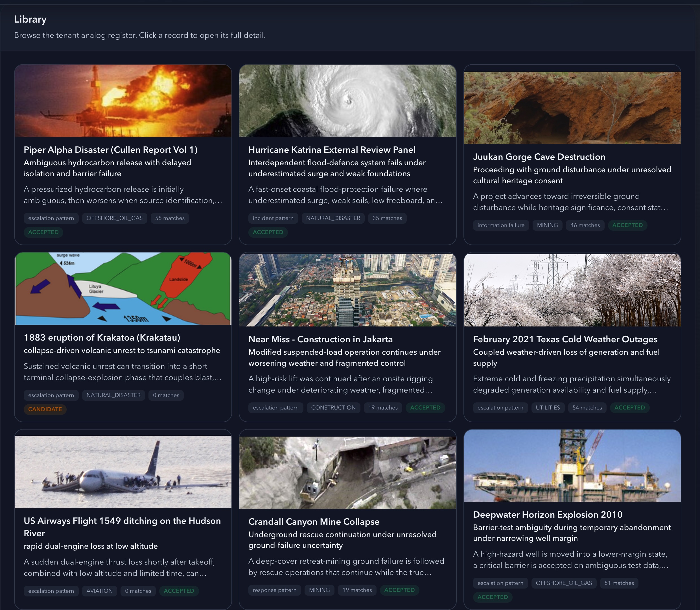Click the 'Underground rescue continuation' subtitle

coord(342,540)
